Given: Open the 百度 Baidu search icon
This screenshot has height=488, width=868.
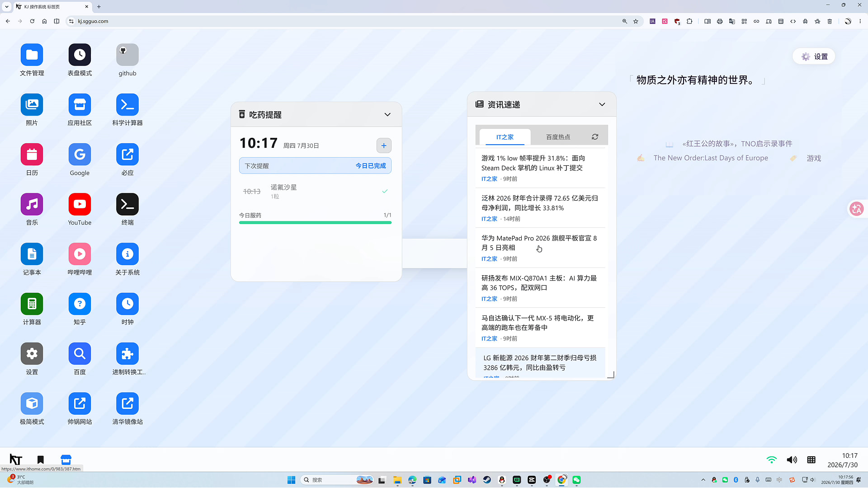Looking at the screenshot, I should pyautogui.click(x=80, y=353).
